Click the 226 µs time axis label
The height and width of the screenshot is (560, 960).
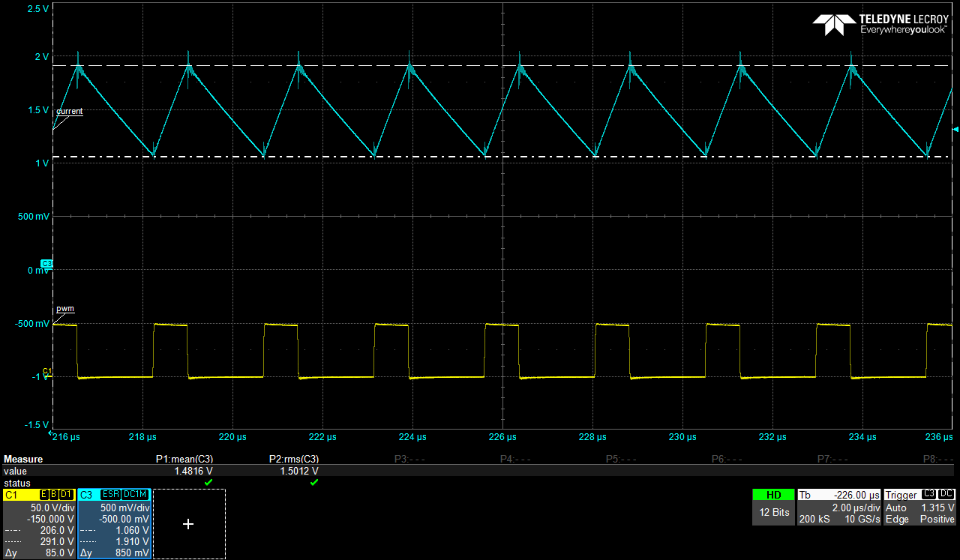(502, 437)
